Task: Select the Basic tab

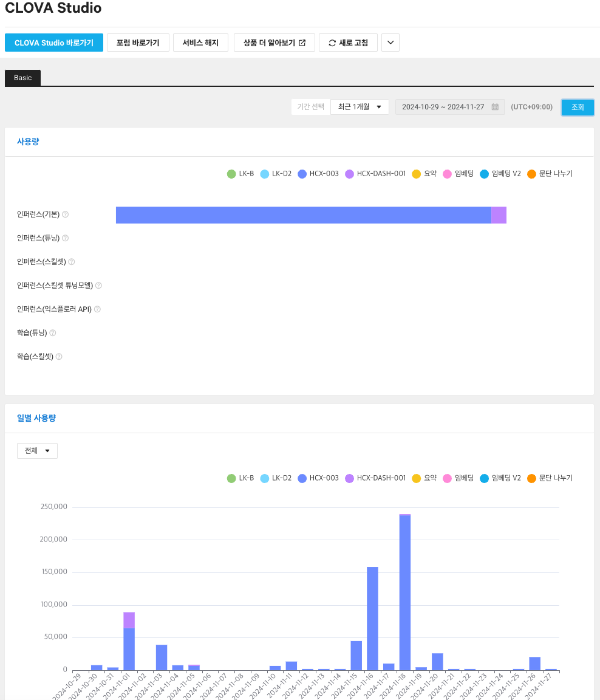Action: coord(22,78)
